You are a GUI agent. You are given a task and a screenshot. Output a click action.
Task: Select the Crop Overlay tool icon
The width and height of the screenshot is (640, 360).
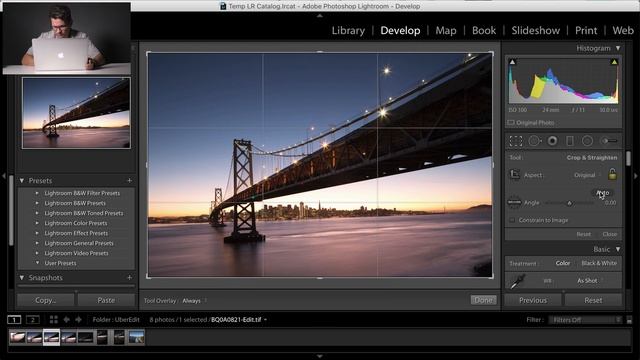pyautogui.click(x=516, y=141)
